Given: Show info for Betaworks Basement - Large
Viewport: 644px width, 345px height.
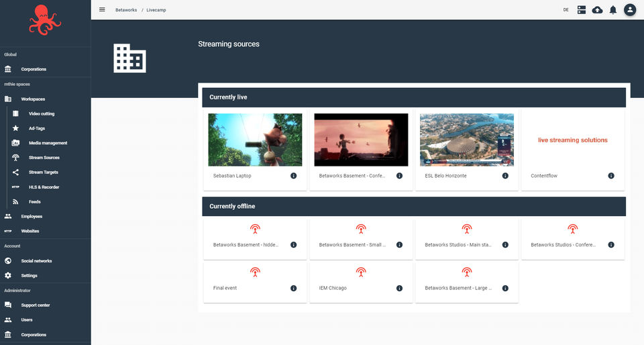Looking at the screenshot, I should pos(505,289).
